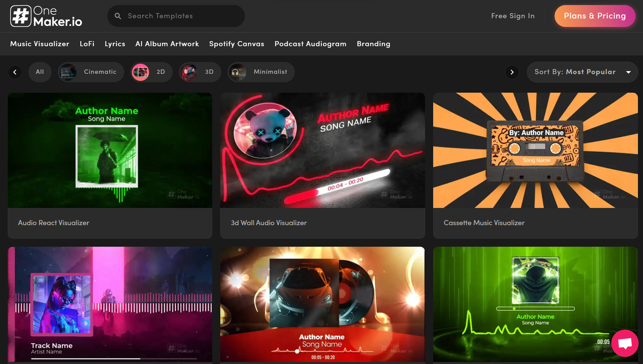The image size is (643, 364).
Task: Open the Audio React Visualizer thumbnail
Action: pos(110,150)
